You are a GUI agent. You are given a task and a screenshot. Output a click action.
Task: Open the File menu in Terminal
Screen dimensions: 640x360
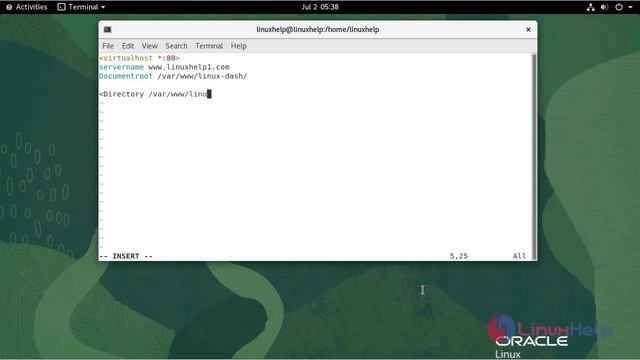point(108,46)
